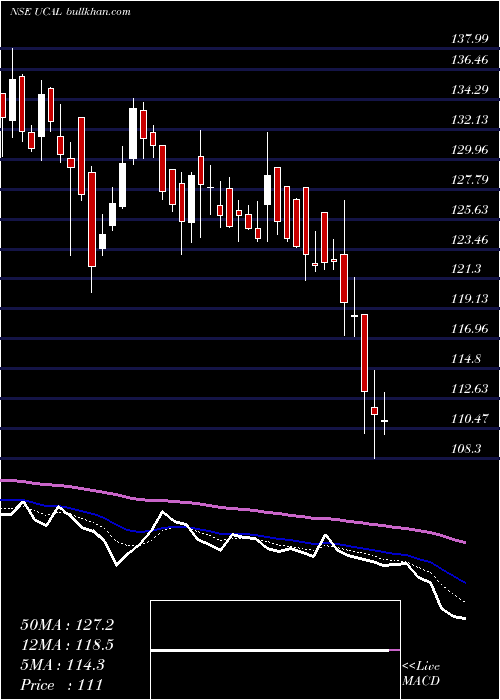Click the 123.46 price axis label
The height and width of the screenshot is (700, 500).
click(x=470, y=239)
